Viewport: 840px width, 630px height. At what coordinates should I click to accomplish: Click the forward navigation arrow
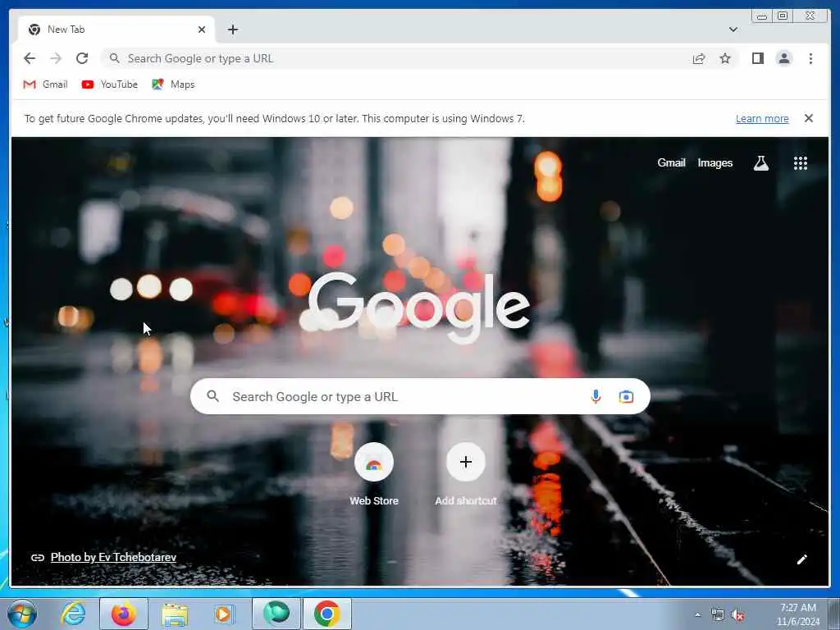(56, 58)
